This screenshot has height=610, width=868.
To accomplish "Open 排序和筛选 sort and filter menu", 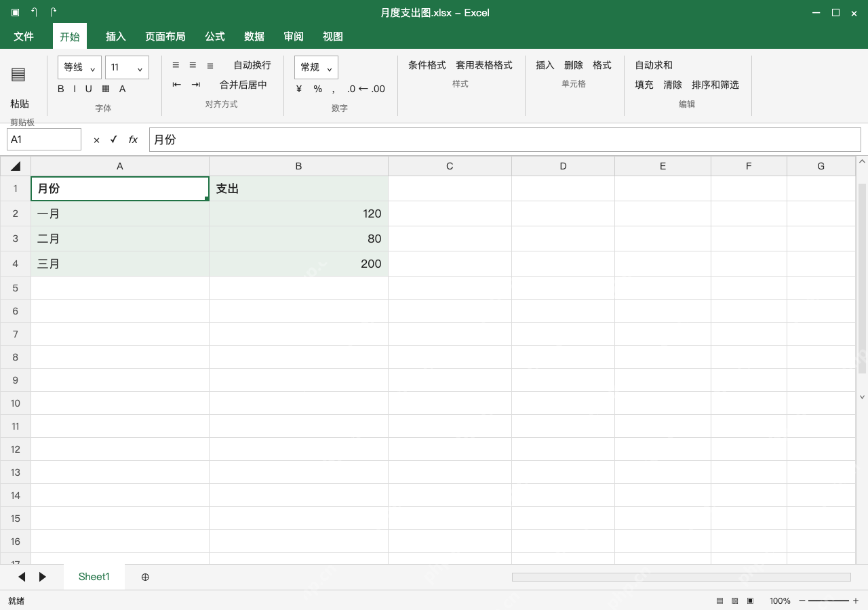I will pyautogui.click(x=715, y=85).
